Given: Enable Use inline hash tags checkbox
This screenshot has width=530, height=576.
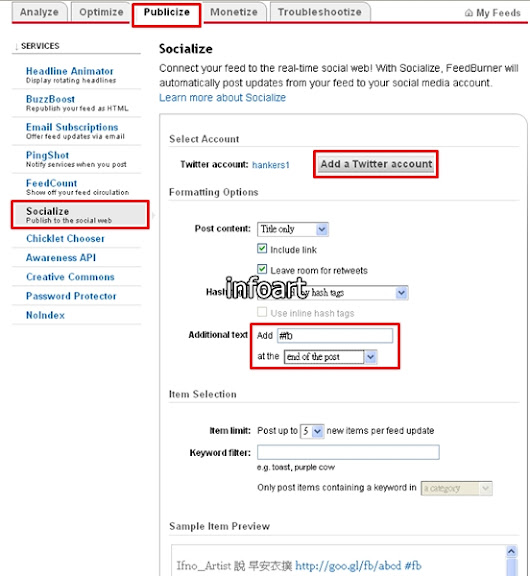Looking at the screenshot, I should click(262, 312).
